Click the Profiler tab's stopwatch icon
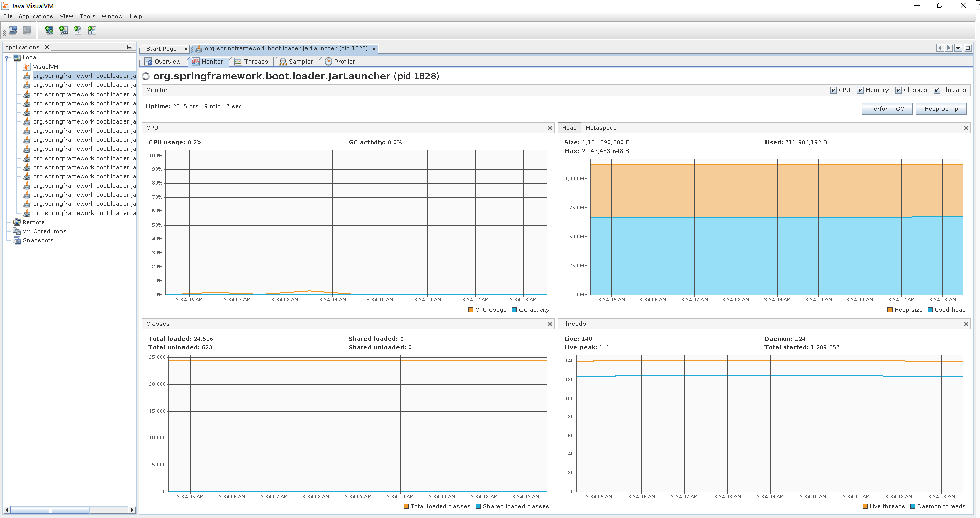 (x=328, y=62)
